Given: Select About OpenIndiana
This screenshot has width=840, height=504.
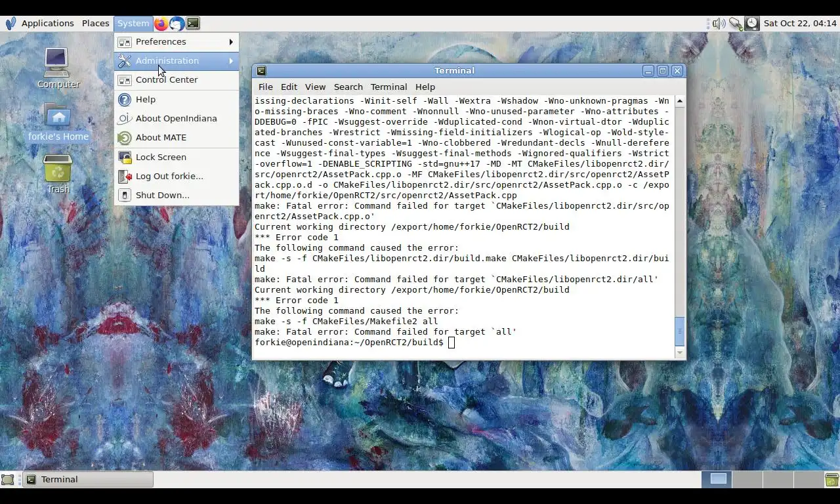Looking at the screenshot, I should 176,119.
